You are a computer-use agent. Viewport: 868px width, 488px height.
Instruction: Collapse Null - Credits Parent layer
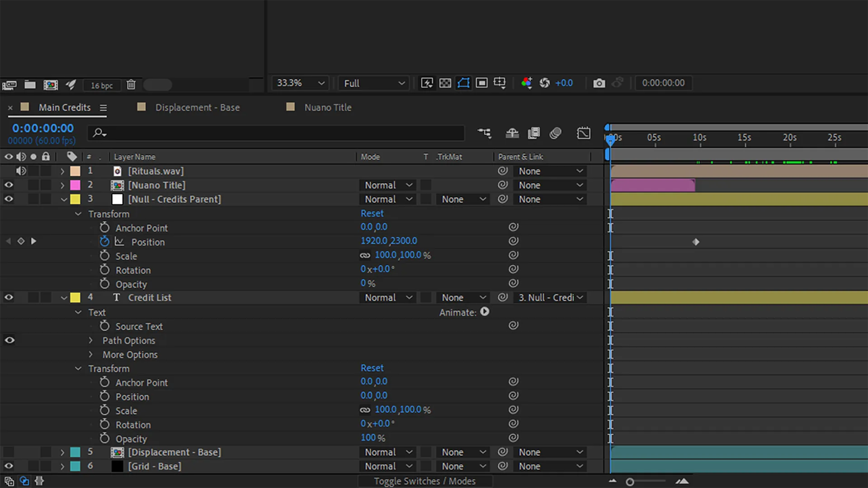[x=64, y=199]
